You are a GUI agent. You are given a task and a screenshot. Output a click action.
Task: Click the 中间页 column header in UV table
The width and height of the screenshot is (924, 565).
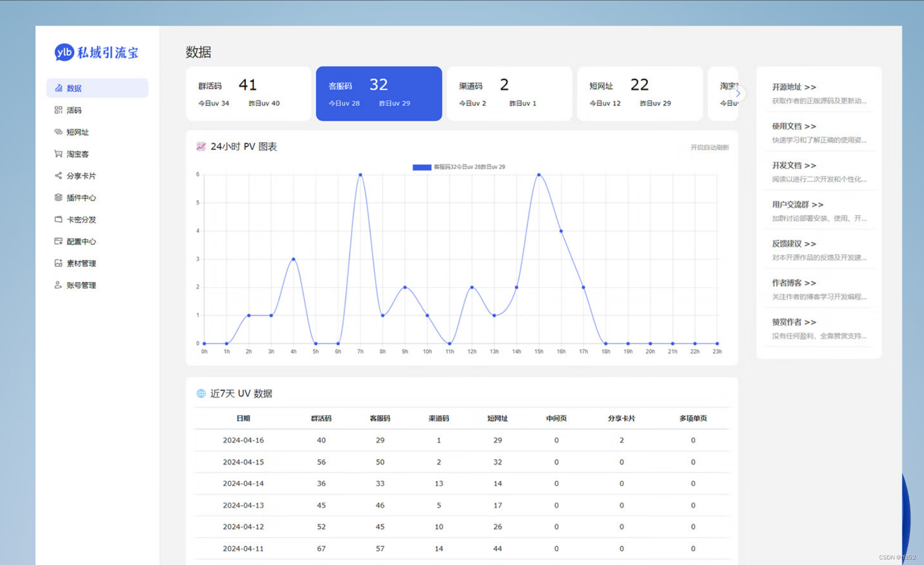pos(556,418)
